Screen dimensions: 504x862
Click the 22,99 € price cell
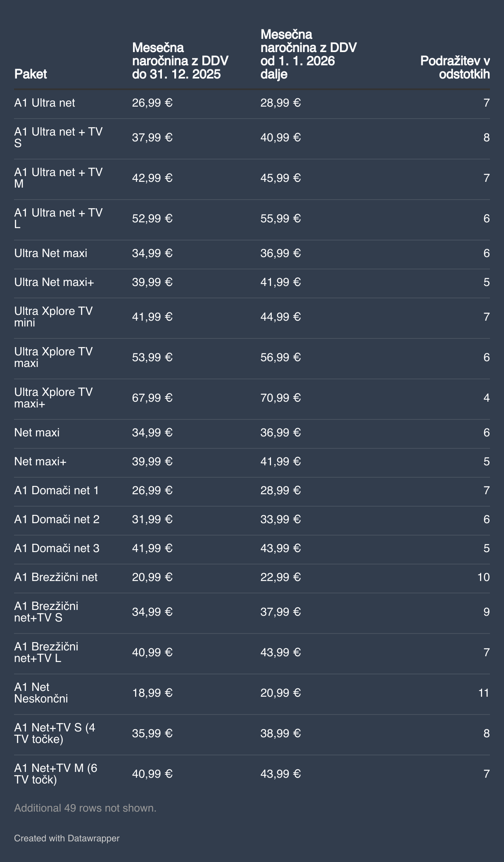click(x=280, y=577)
